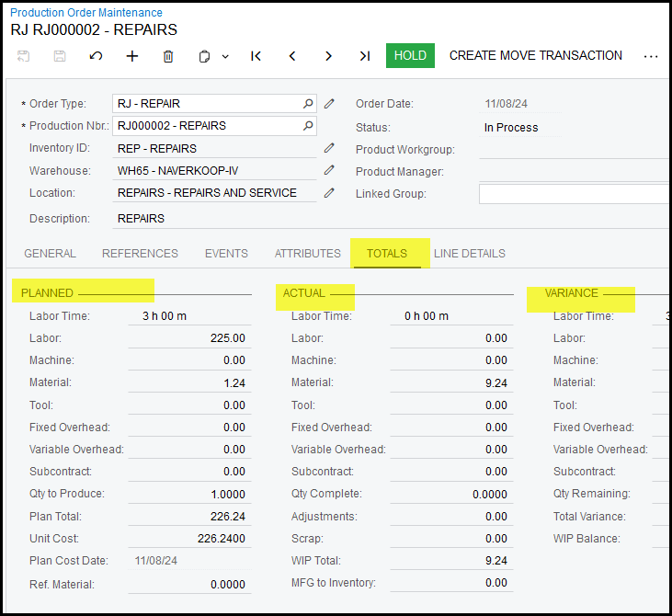
Task: Select the Attributes tab
Action: (307, 254)
